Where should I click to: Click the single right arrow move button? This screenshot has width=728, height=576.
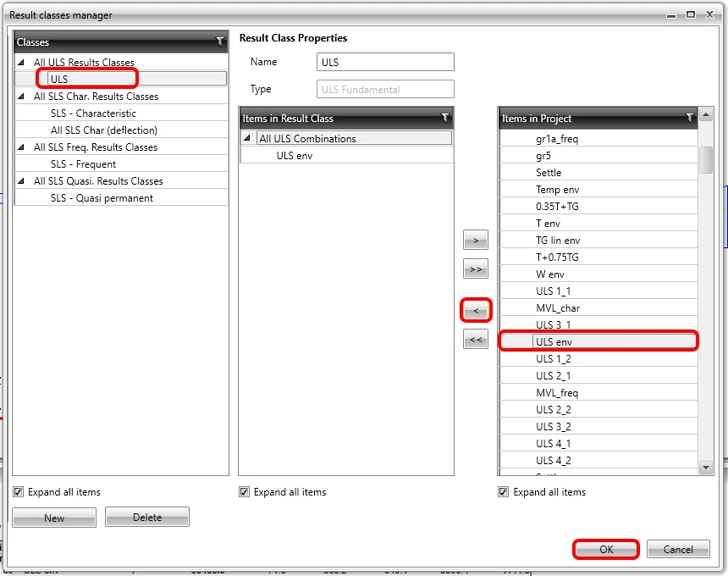pos(476,241)
